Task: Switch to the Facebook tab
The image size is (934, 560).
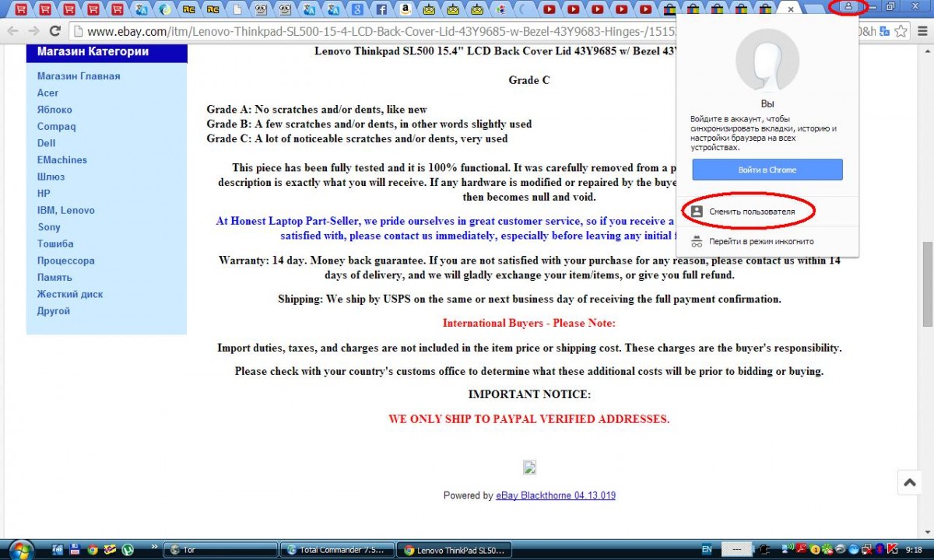Action: point(381,10)
